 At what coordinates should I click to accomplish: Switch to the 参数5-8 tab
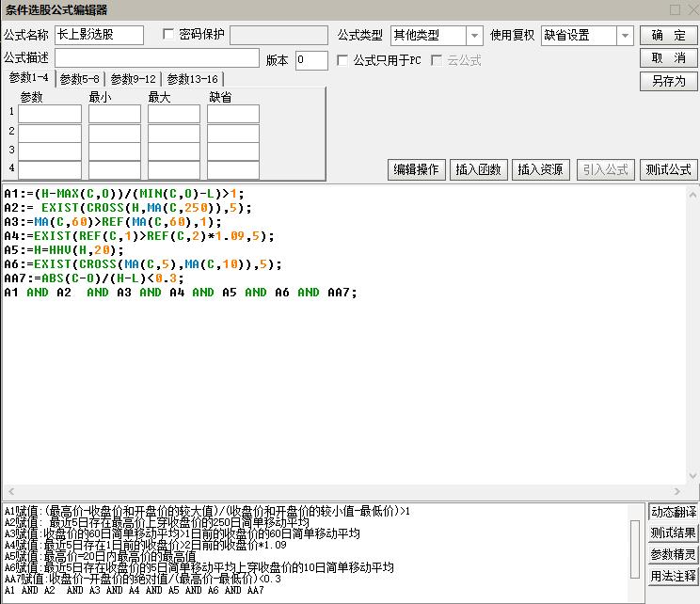click(x=80, y=80)
